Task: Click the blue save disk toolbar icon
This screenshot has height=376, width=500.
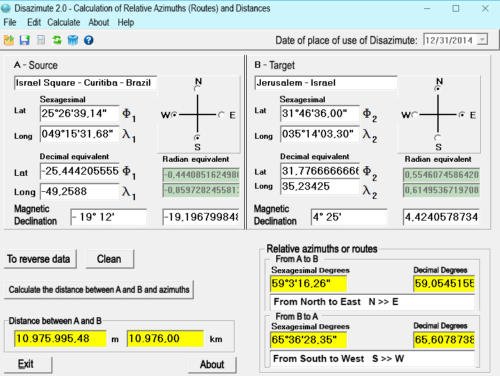Action: click(x=25, y=40)
